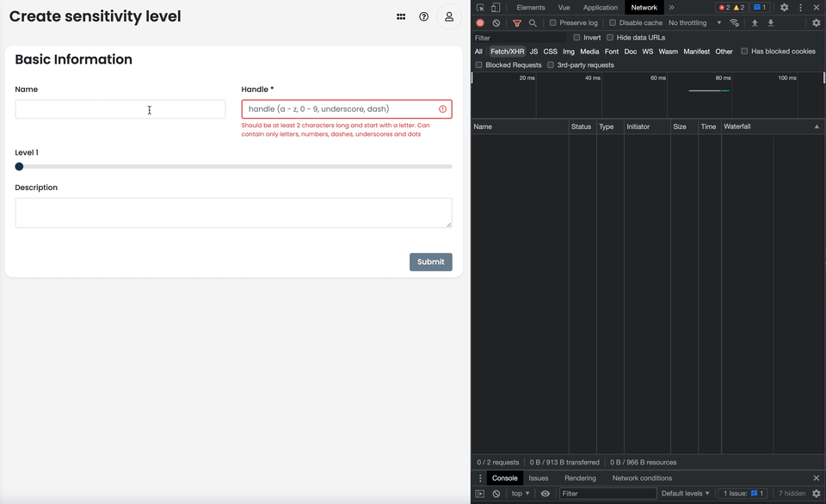Select the Fetch/XHR filter tab
Viewport: 826px width, 504px height.
[508, 52]
